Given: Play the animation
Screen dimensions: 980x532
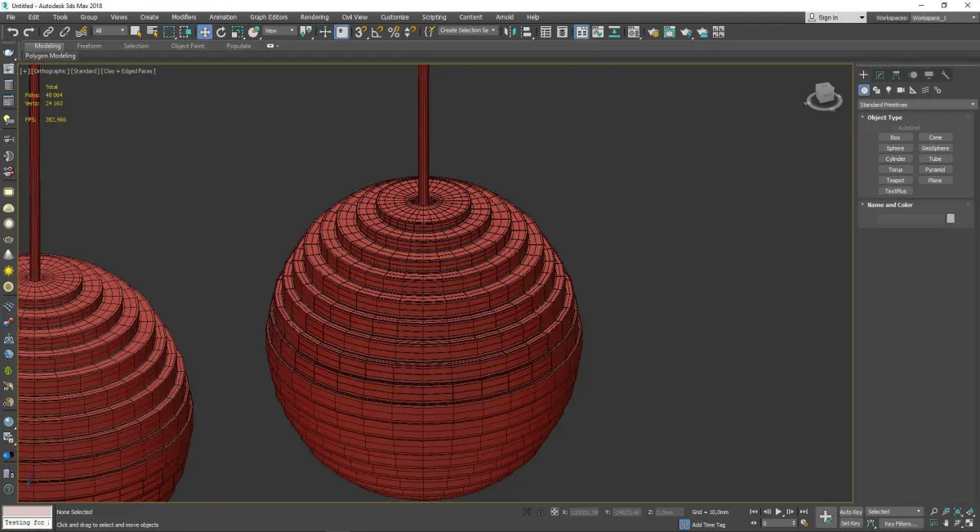Looking at the screenshot, I should [779, 512].
